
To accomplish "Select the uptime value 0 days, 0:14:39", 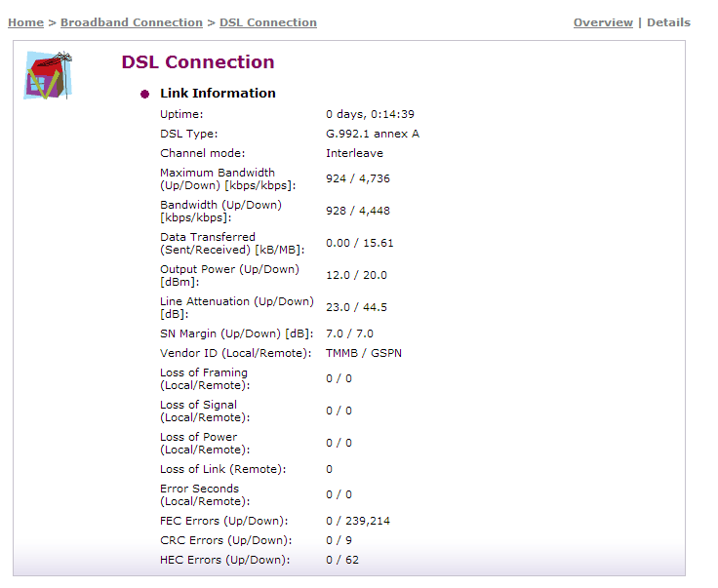I will click(x=370, y=114).
